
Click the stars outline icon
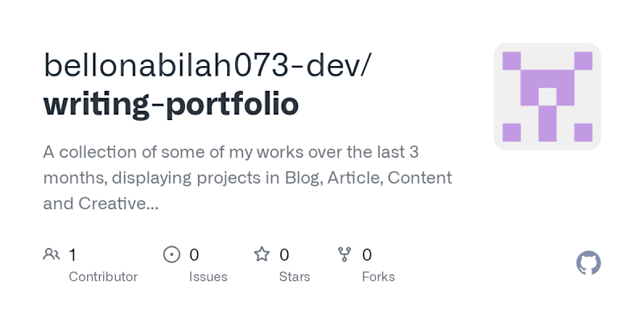click(x=262, y=254)
